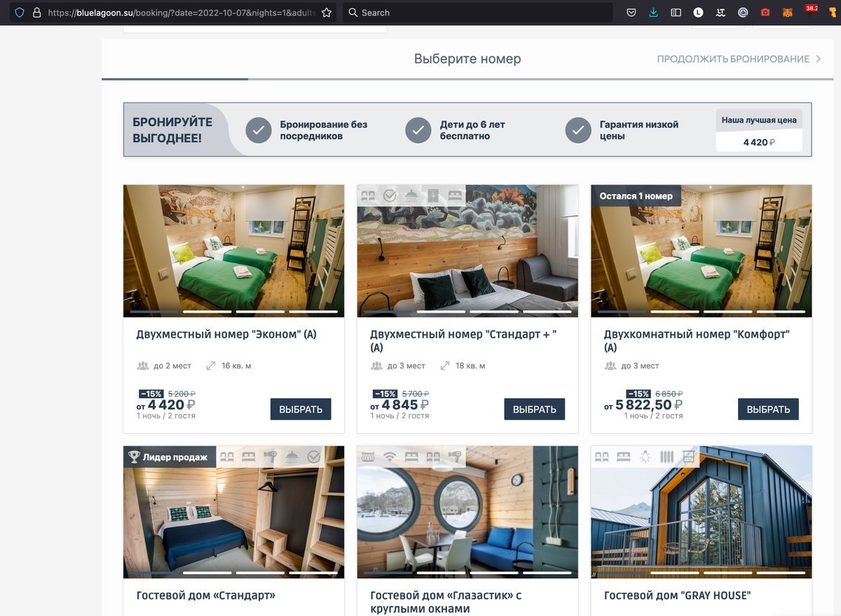Open the Firefox downloads panel
The width and height of the screenshot is (841, 616).
[654, 13]
